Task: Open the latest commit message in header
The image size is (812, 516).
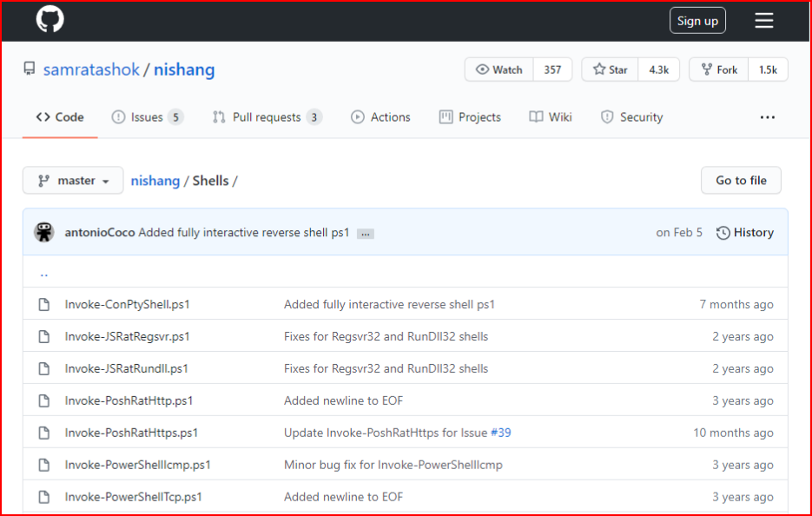Action: (244, 233)
